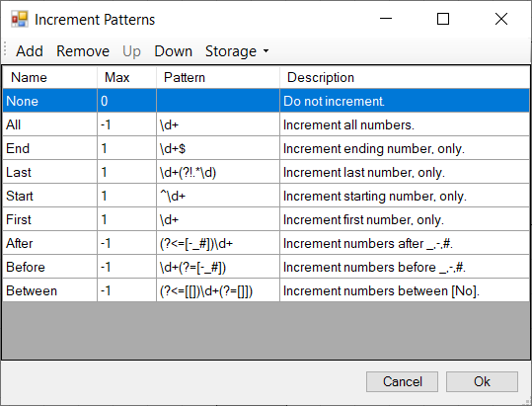The image size is (532, 406).
Task: Move selected pattern Down
Action: click(x=174, y=51)
